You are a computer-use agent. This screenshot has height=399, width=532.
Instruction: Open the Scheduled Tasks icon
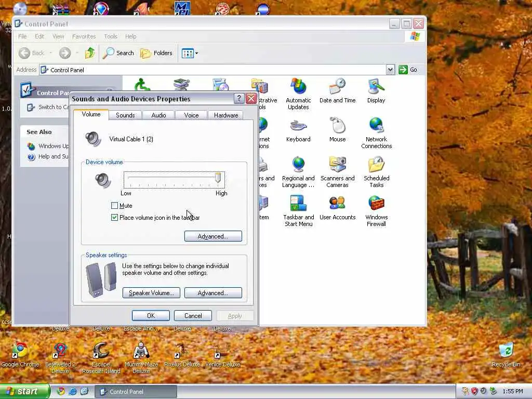(x=376, y=171)
